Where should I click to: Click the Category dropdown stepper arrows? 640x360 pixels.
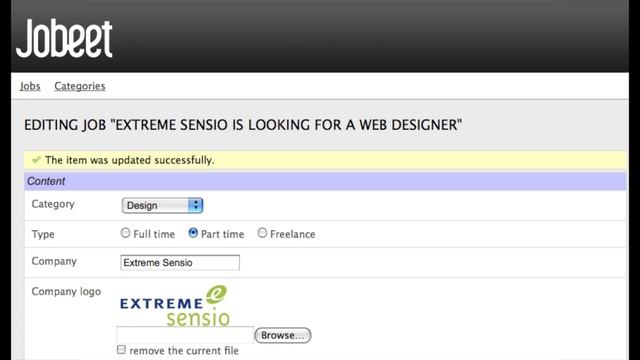pyautogui.click(x=196, y=205)
